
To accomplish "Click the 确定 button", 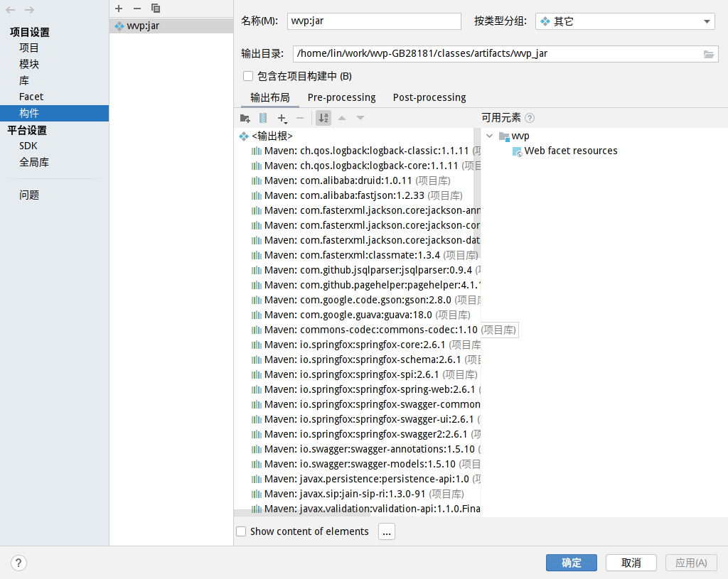I will tap(572, 563).
